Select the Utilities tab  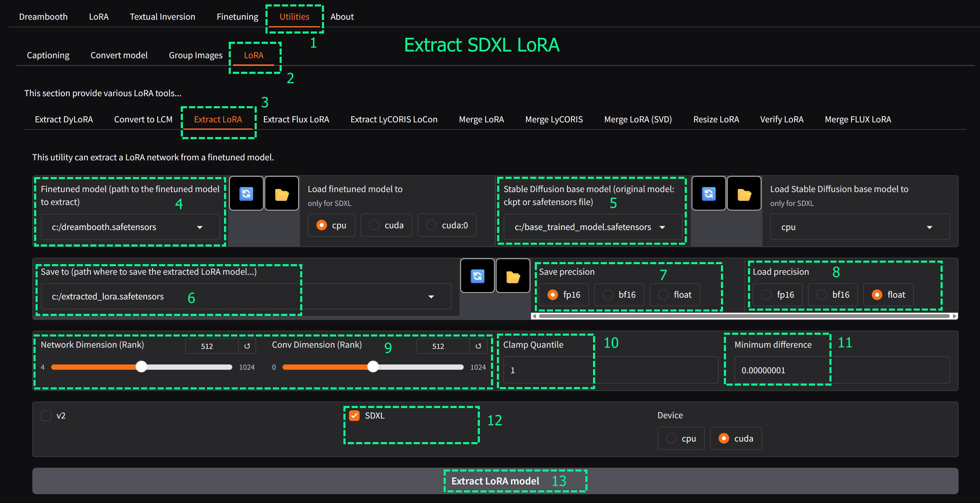click(x=294, y=17)
